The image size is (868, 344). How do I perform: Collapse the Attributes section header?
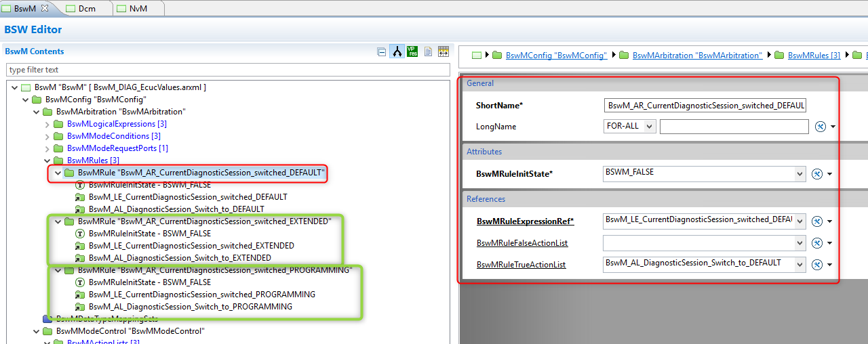pyautogui.click(x=484, y=152)
